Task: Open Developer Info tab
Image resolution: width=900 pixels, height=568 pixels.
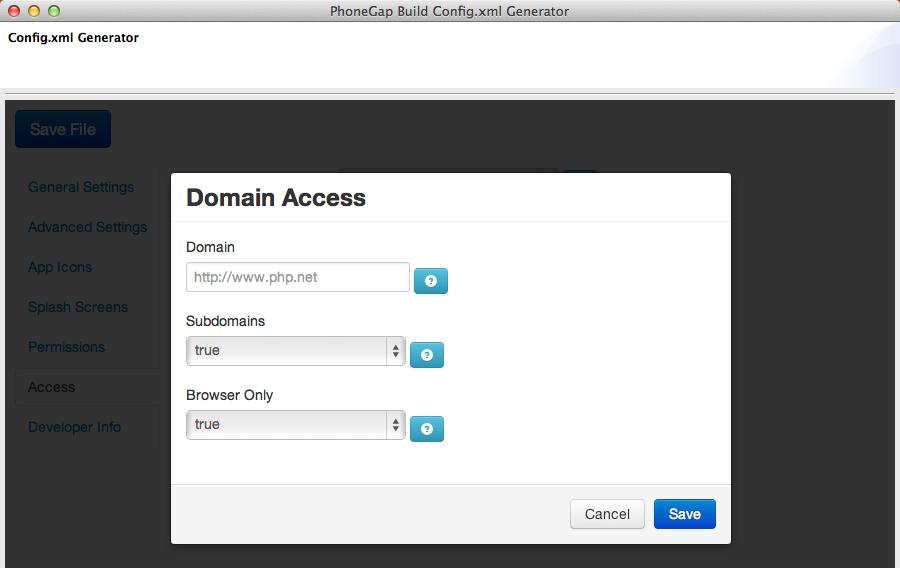Action: pos(75,427)
